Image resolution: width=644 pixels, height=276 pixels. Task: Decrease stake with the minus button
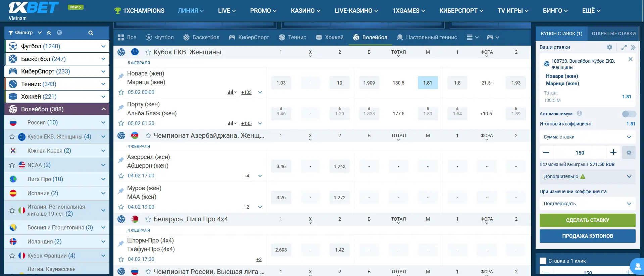pos(546,153)
